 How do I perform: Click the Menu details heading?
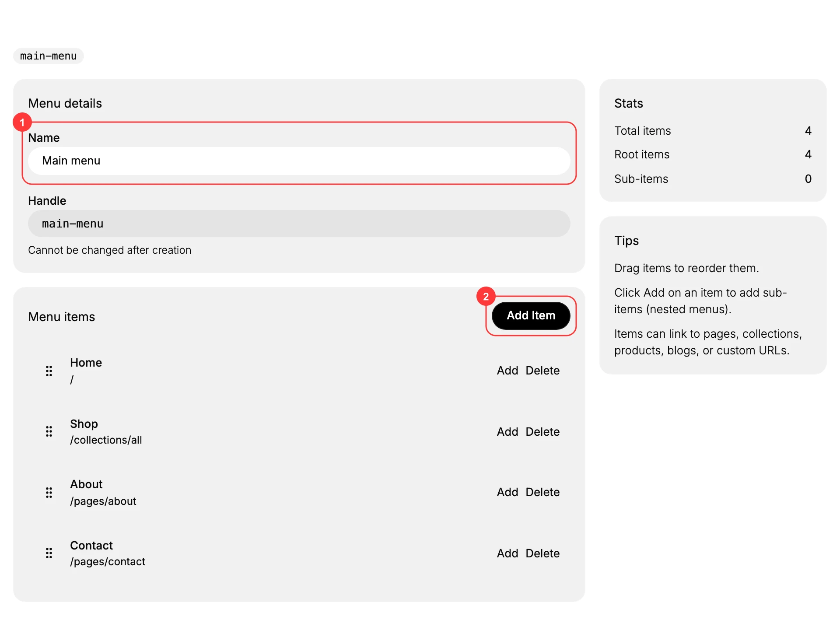(65, 103)
